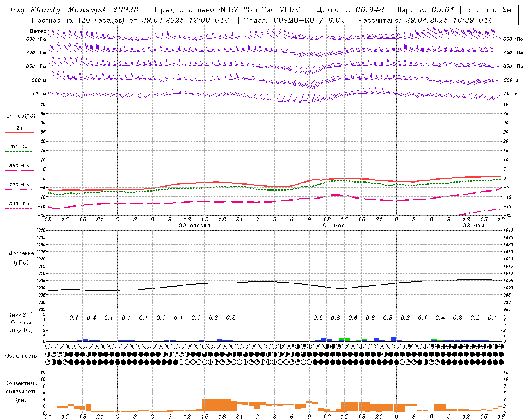The width and height of the screenshot is (525, 420).
Task: Select the "Предоставлено ФГБУ ЗапСиб УГМС" provider text
Action: click(231, 10)
